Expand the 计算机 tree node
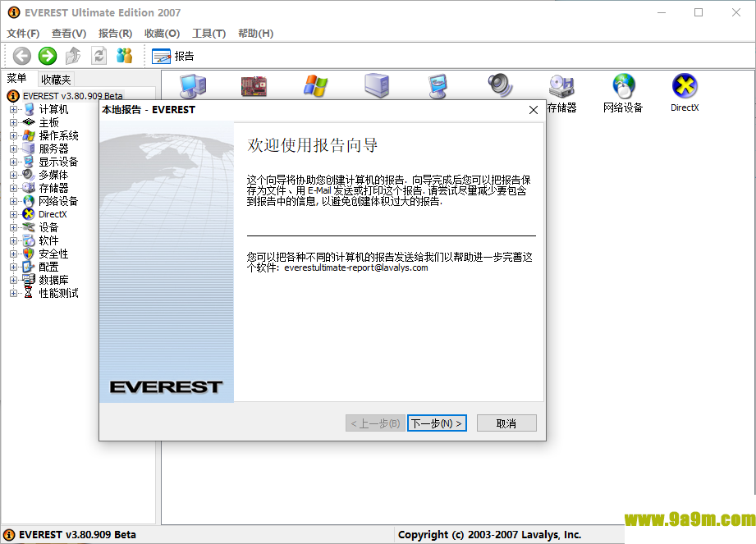The height and width of the screenshot is (544, 756). [x=13, y=109]
